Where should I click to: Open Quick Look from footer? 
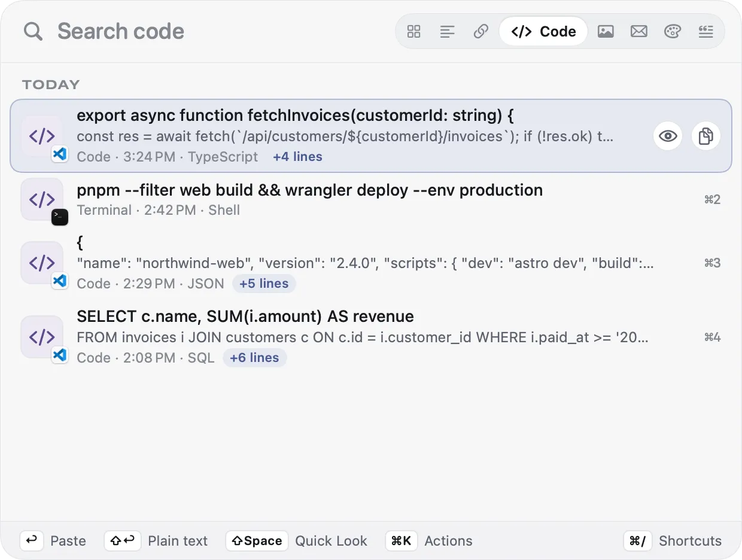pyautogui.click(x=331, y=541)
